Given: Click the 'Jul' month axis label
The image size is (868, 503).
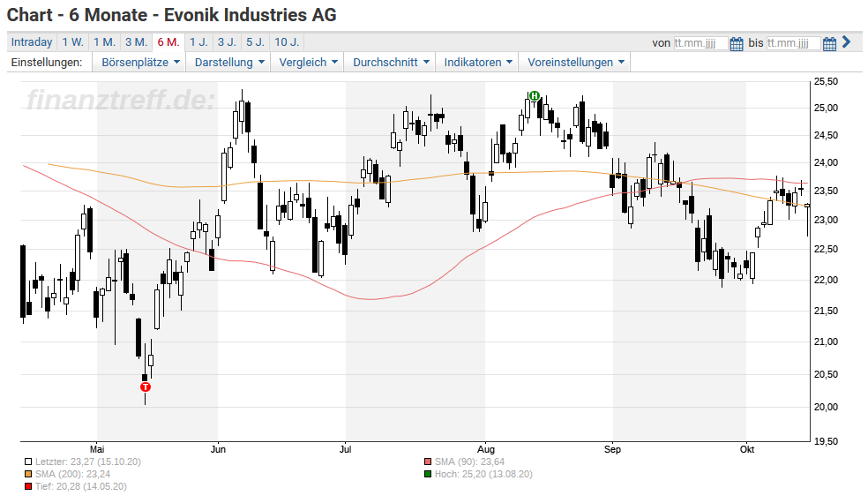Looking at the screenshot, I should pyautogui.click(x=346, y=449).
